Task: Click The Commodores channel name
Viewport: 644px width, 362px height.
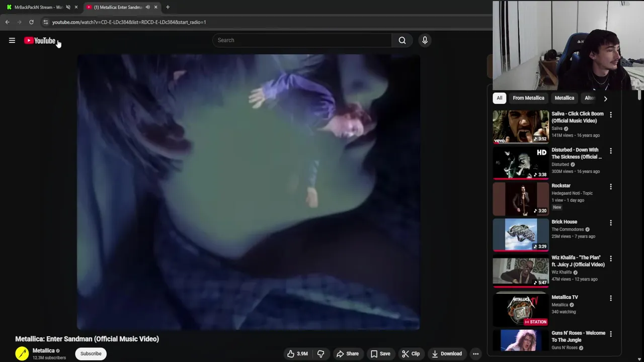Action: (568, 229)
